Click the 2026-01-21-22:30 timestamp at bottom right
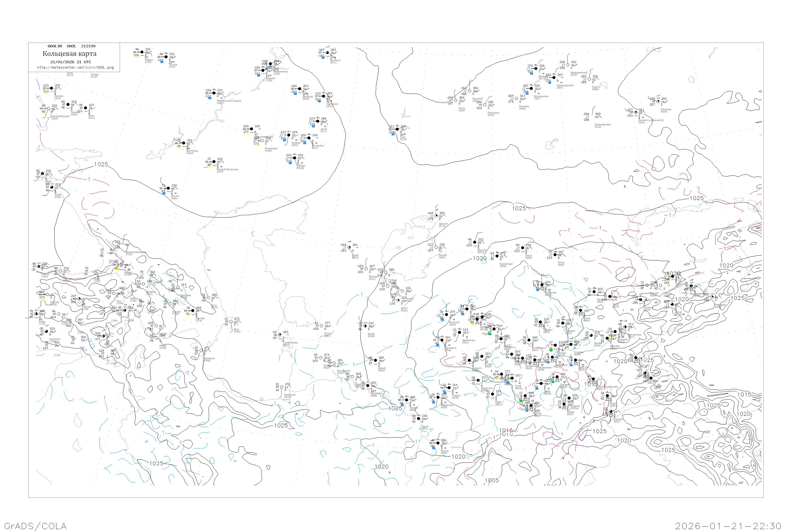This screenshot has height=532, width=798. (x=728, y=526)
